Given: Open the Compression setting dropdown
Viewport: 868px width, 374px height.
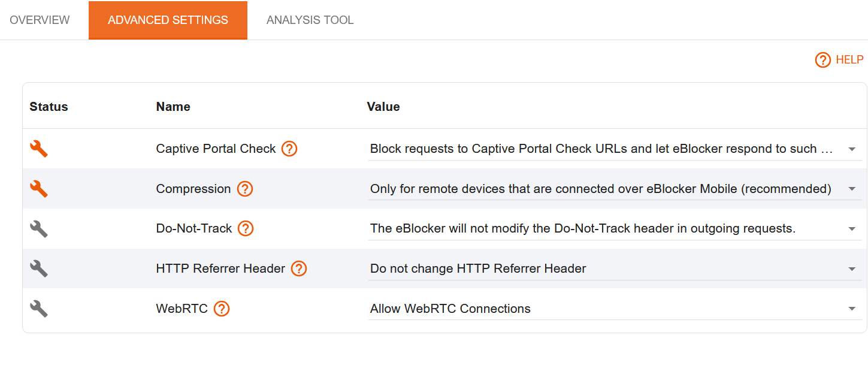Looking at the screenshot, I should click(615, 189).
